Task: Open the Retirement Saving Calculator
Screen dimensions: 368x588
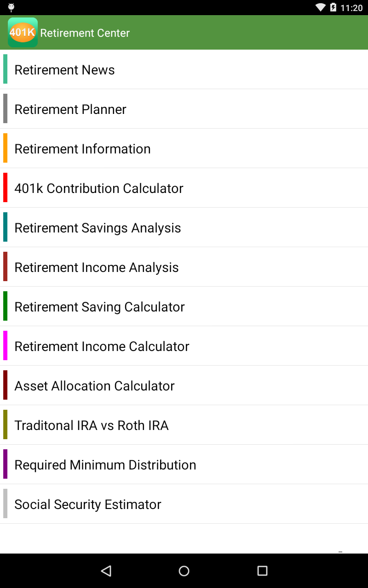Action: click(x=99, y=307)
